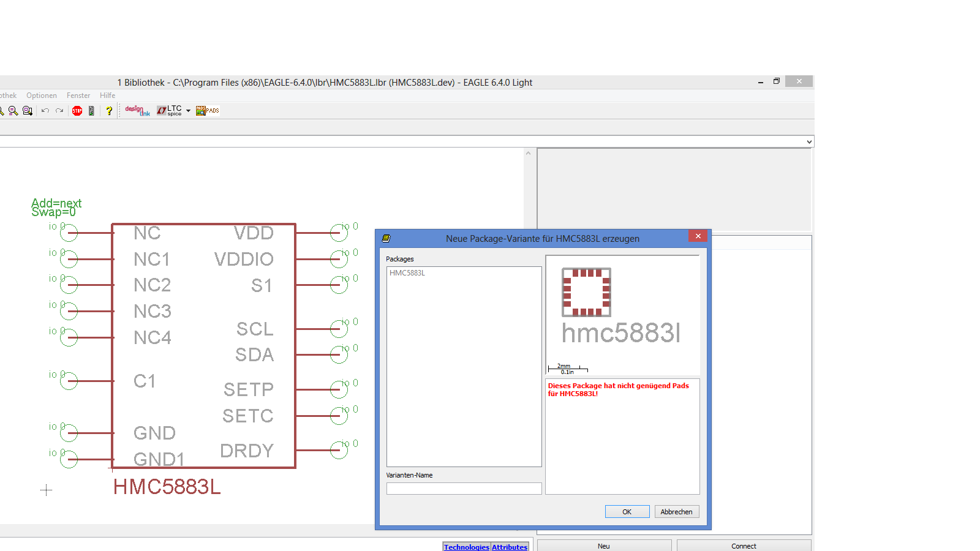Click the C1 pin label
The image size is (980, 551).
(145, 381)
